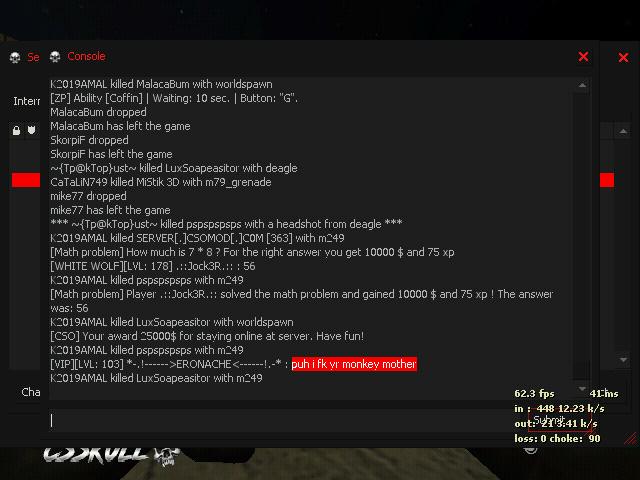Image resolution: width=640 pixels, height=480 pixels.
Task: Focus the console command input field
Action: tap(286, 420)
